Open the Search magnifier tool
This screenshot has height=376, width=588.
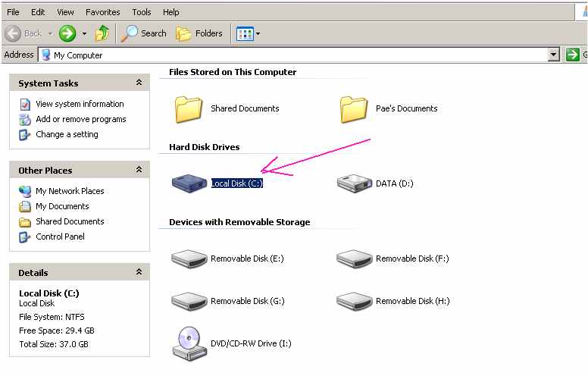(x=129, y=33)
